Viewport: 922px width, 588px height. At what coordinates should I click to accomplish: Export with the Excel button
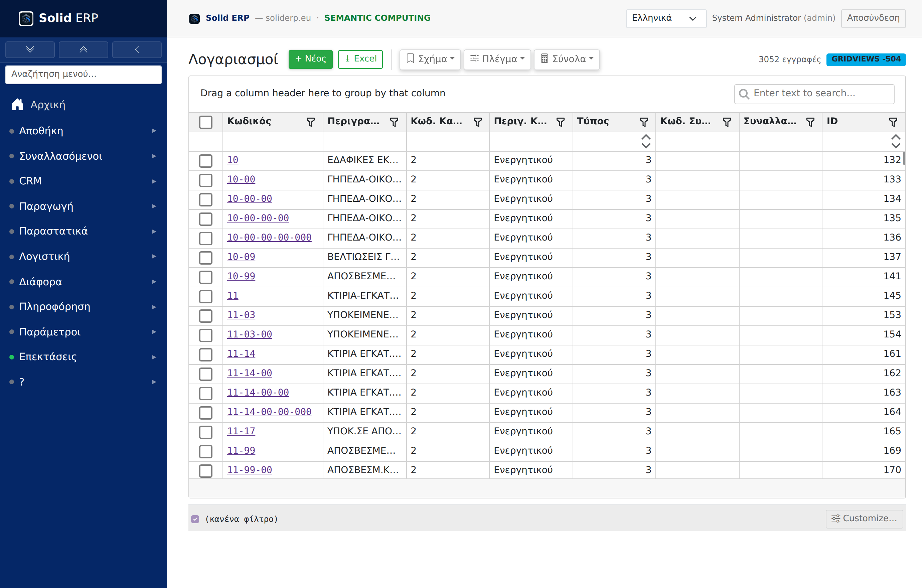coord(360,59)
